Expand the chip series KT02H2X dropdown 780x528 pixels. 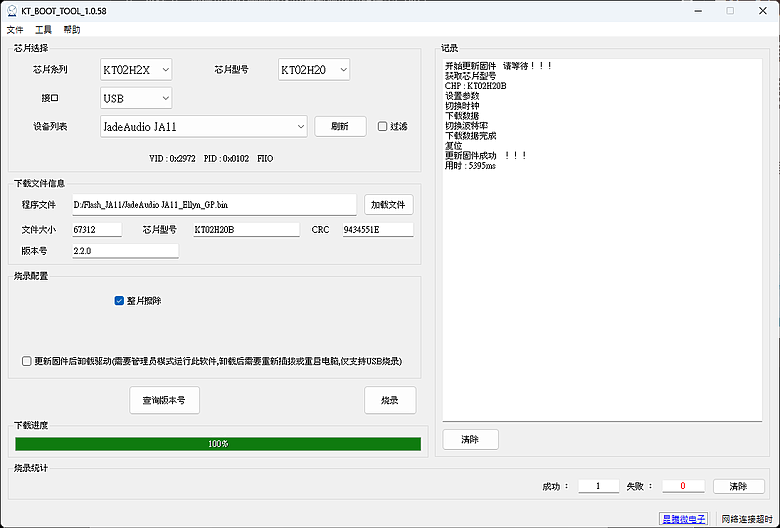(x=136, y=70)
